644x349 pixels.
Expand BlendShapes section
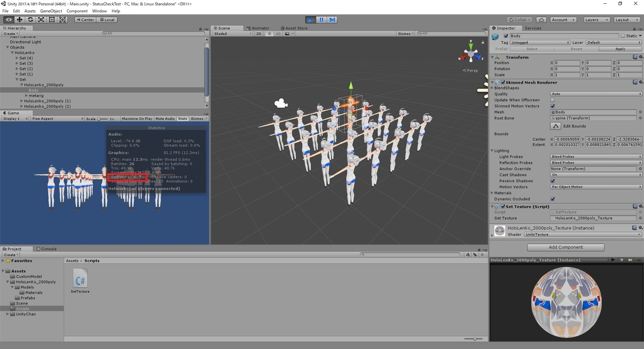[493, 88]
